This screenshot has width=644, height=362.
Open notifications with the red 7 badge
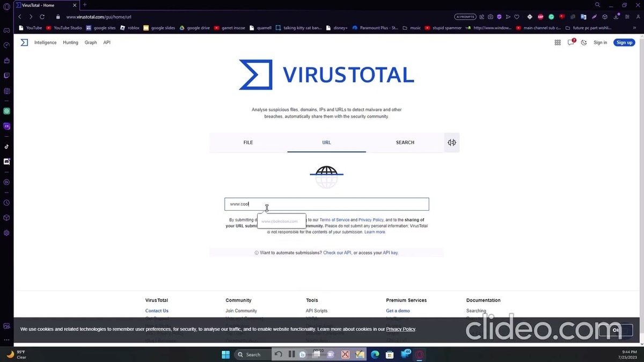[x=571, y=42]
